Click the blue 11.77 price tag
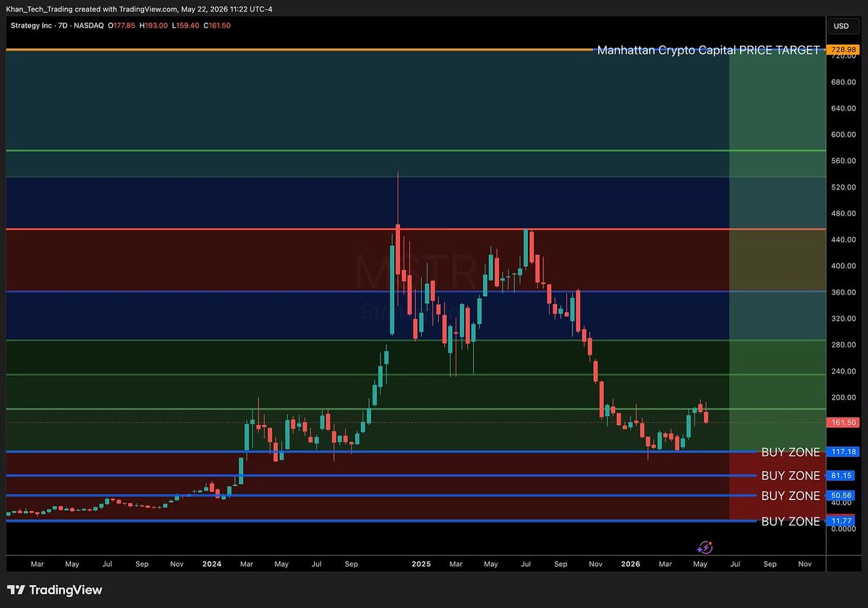The width and height of the screenshot is (868, 608). 842,521
